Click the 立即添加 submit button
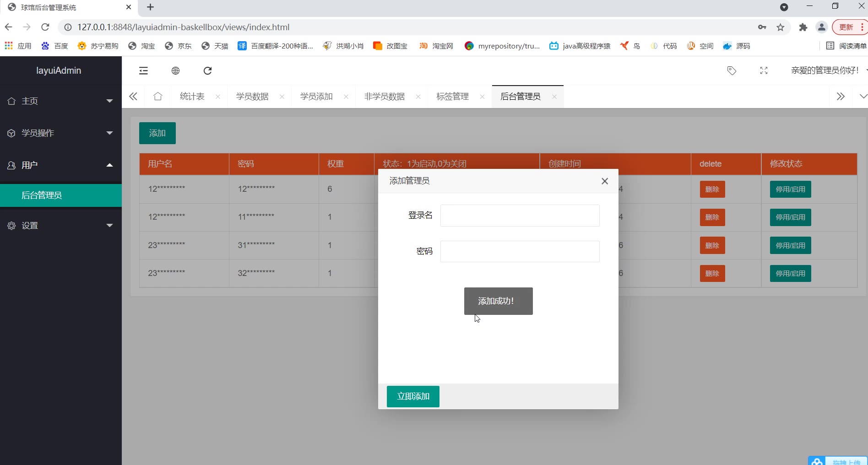Viewport: 868px width, 465px height. tap(413, 396)
